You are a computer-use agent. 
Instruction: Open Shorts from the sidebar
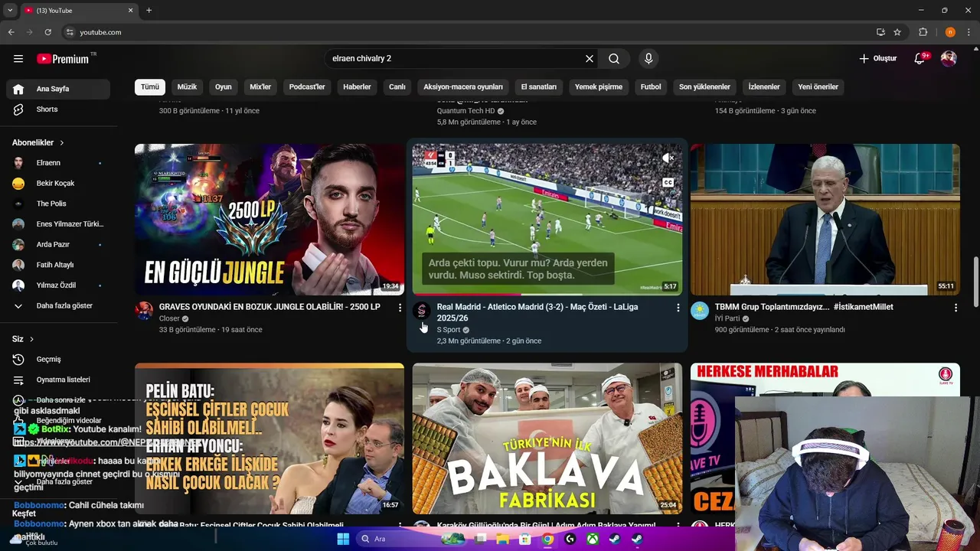(x=58, y=109)
